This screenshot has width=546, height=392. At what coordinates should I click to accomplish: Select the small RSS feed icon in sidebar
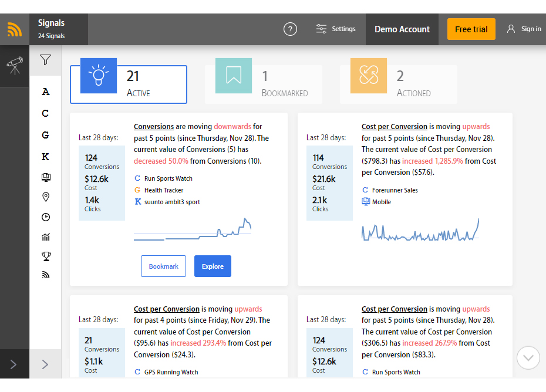[46, 275]
